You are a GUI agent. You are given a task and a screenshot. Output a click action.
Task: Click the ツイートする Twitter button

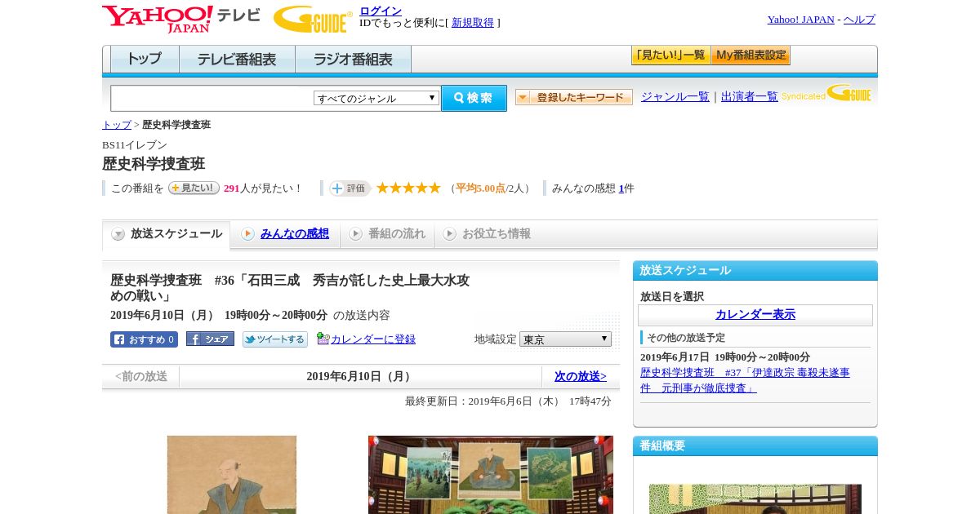275,339
